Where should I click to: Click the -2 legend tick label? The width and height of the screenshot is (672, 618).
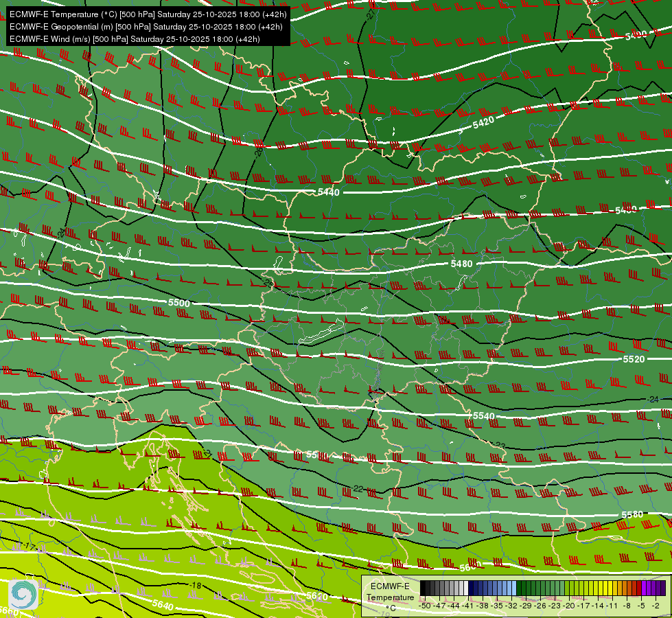656,606
